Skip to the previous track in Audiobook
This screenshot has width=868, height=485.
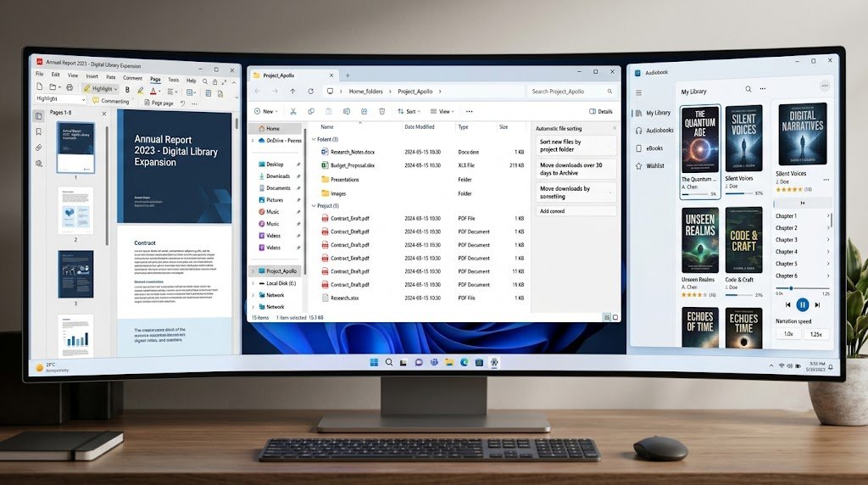pyautogui.click(x=787, y=304)
